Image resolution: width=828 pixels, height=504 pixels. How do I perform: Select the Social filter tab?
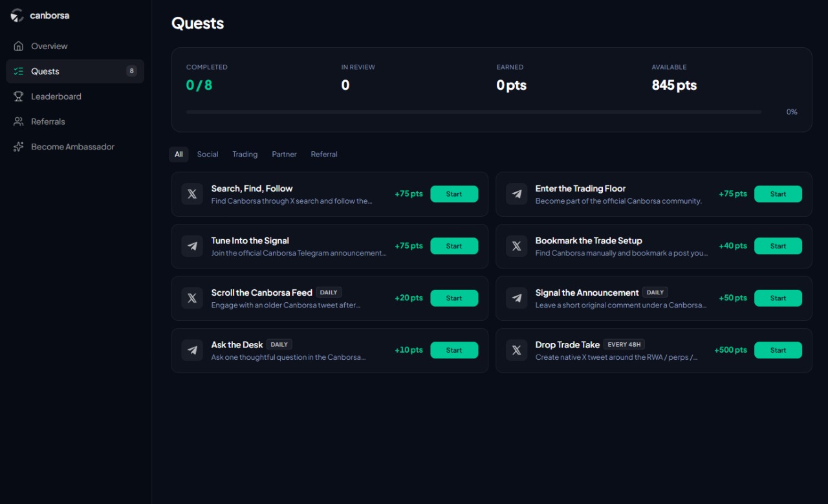[208, 154]
